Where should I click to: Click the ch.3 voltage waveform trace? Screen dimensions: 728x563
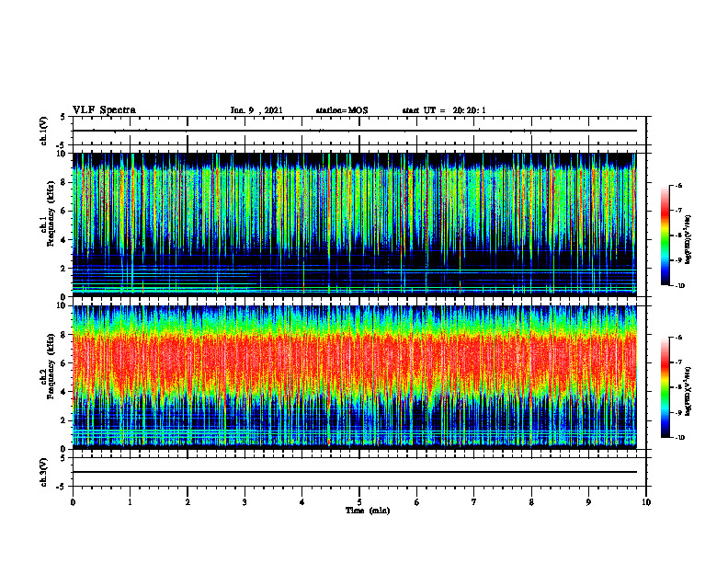[x=355, y=472]
